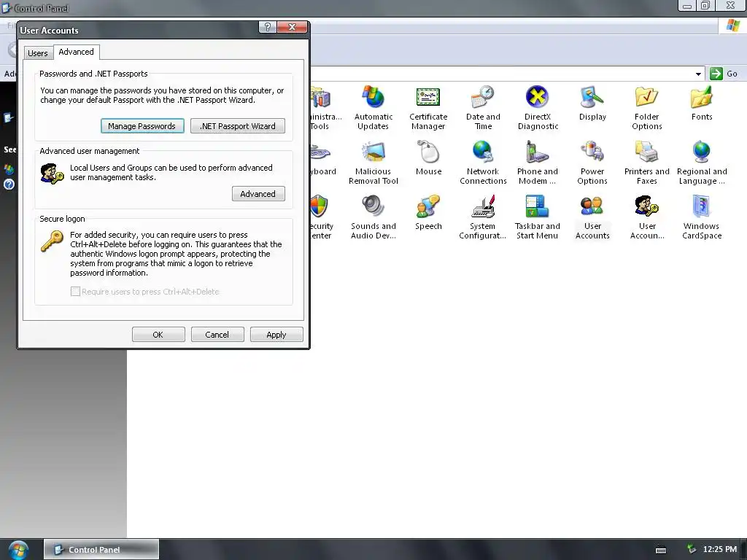Open Folder Options
747x560 pixels.
coord(646,108)
